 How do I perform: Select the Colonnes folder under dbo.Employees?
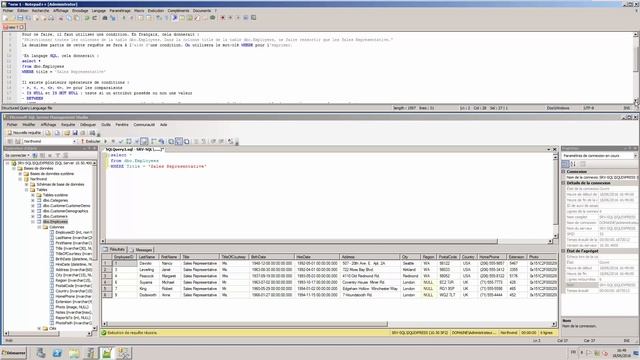coord(57,227)
